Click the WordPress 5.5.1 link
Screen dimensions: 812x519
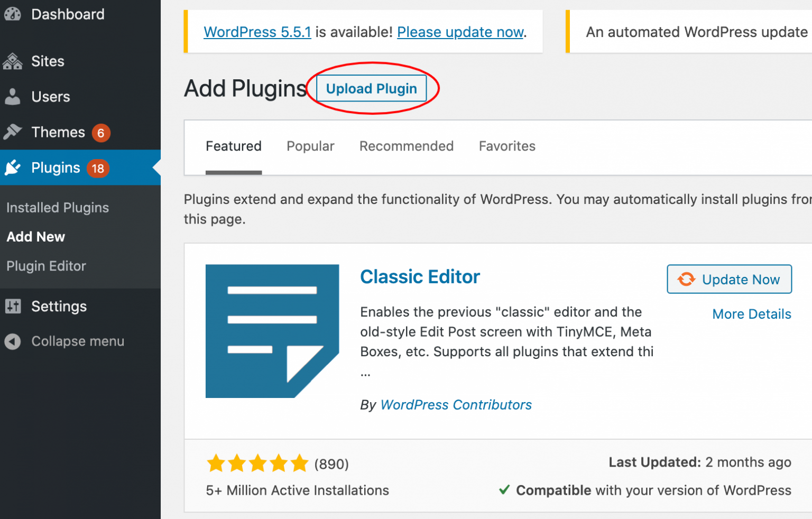pyautogui.click(x=257, y=32)
